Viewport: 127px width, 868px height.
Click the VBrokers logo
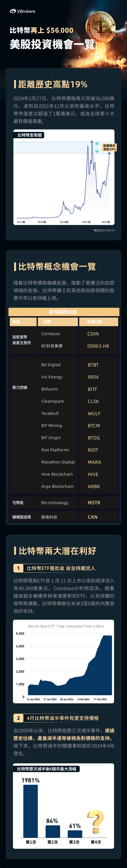point(23,11)
